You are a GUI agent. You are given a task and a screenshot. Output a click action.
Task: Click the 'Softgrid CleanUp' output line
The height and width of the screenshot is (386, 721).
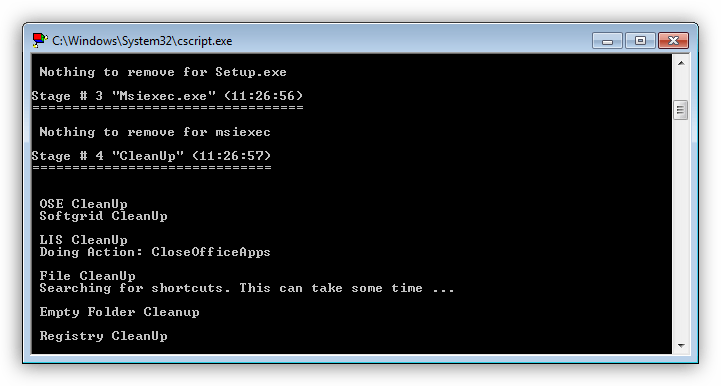point(103,216)
